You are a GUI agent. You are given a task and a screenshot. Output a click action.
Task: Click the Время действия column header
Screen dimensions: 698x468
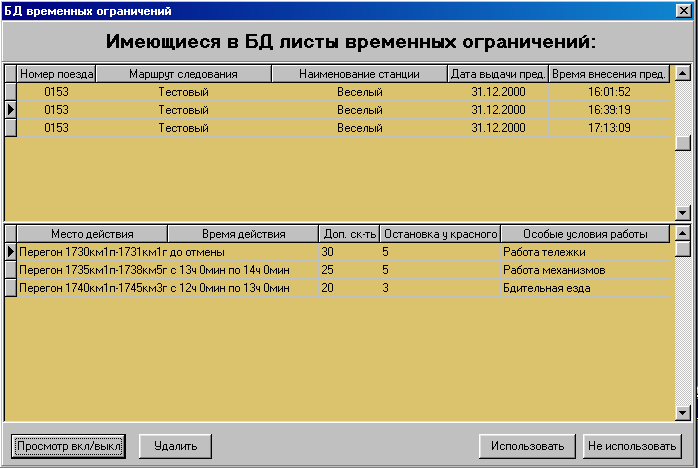243,234
